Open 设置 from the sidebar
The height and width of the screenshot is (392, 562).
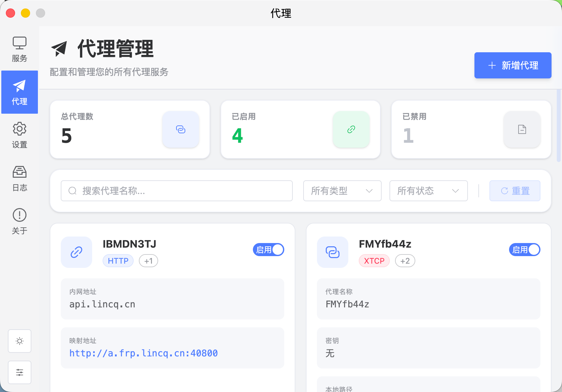[x=19, y=135]
